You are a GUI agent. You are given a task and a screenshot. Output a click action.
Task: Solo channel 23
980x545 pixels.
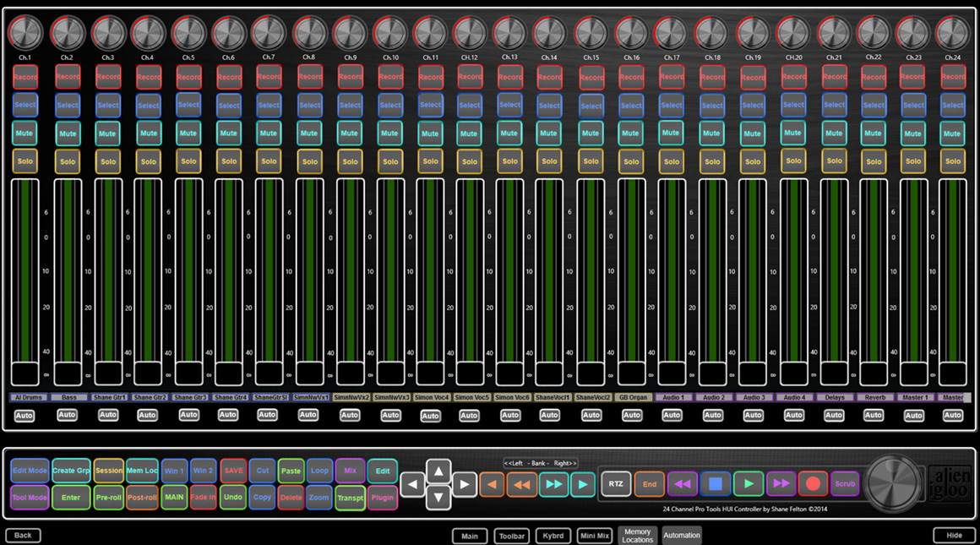point(913,161)
